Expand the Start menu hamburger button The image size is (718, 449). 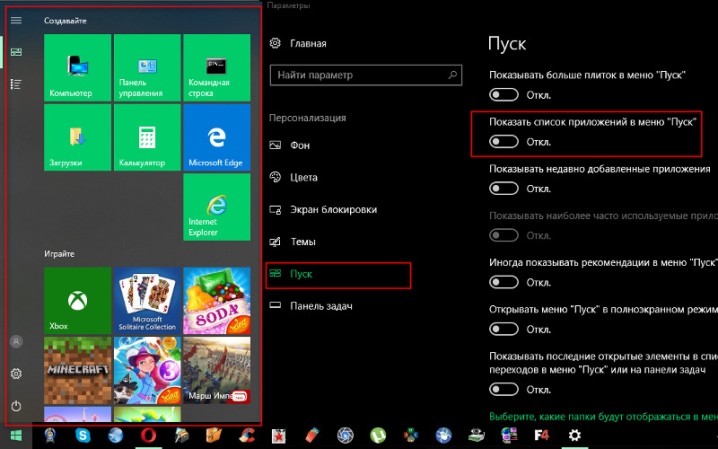16,20
